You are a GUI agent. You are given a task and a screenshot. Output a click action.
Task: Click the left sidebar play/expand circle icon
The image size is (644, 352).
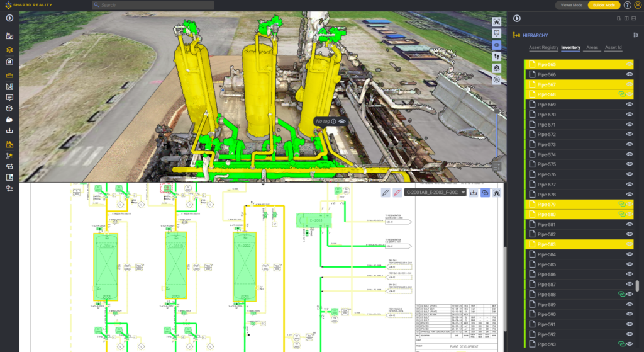click(9, 18)
